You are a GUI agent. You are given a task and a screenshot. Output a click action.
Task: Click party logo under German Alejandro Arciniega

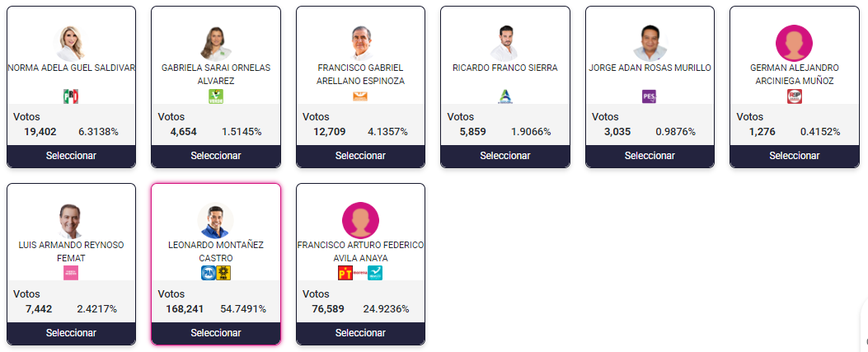[x=795, y=96]
